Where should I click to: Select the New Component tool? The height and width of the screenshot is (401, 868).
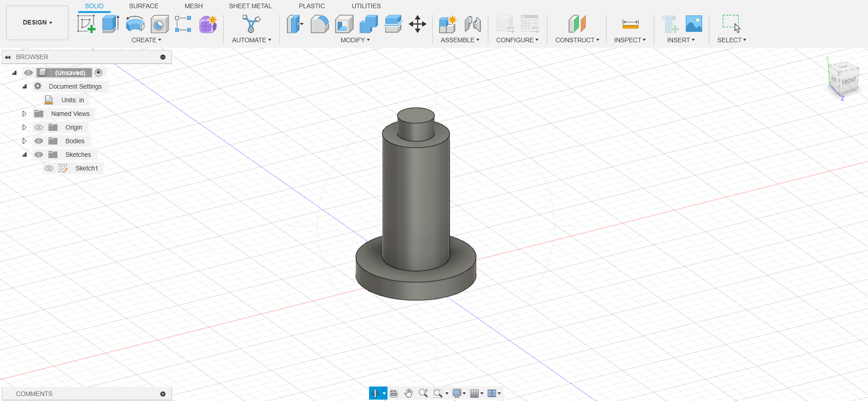(x=448, y=24)
